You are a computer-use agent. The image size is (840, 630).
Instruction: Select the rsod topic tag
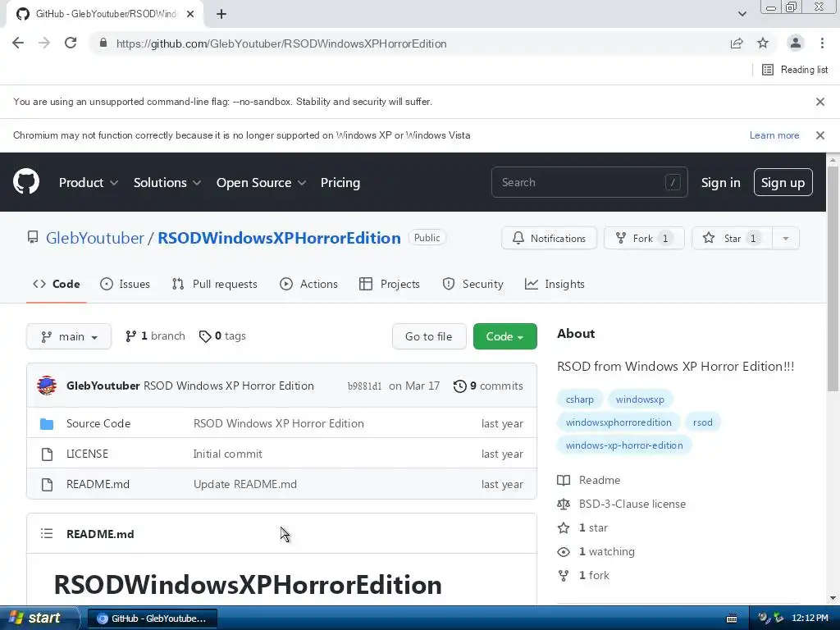[702, 422]
